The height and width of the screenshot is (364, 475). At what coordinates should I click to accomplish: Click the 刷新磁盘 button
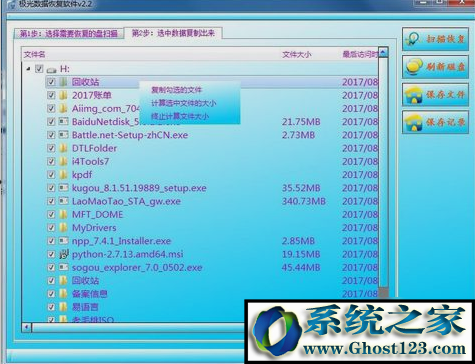435,67
